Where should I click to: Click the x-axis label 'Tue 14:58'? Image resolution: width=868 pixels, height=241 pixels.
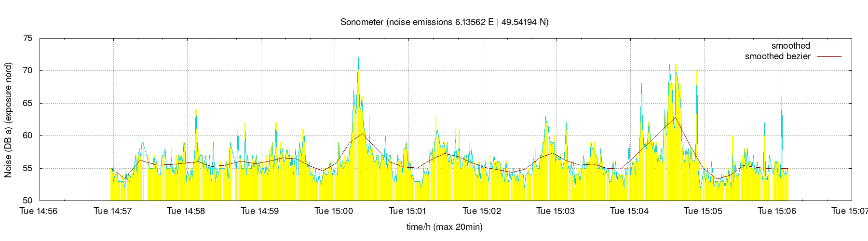click(186, 211)
